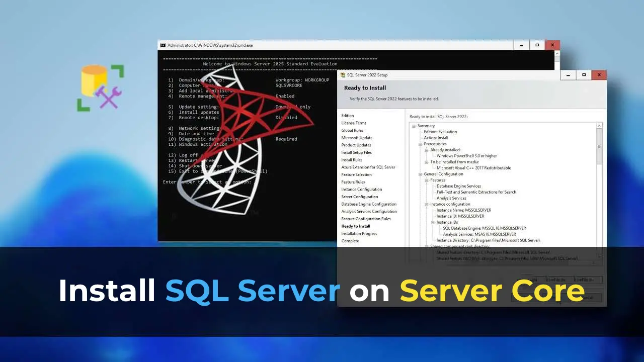Click the cmd.exe icon in the Administrator title bar
Screen dimensions: 644x362
click(x=163, y=45)
